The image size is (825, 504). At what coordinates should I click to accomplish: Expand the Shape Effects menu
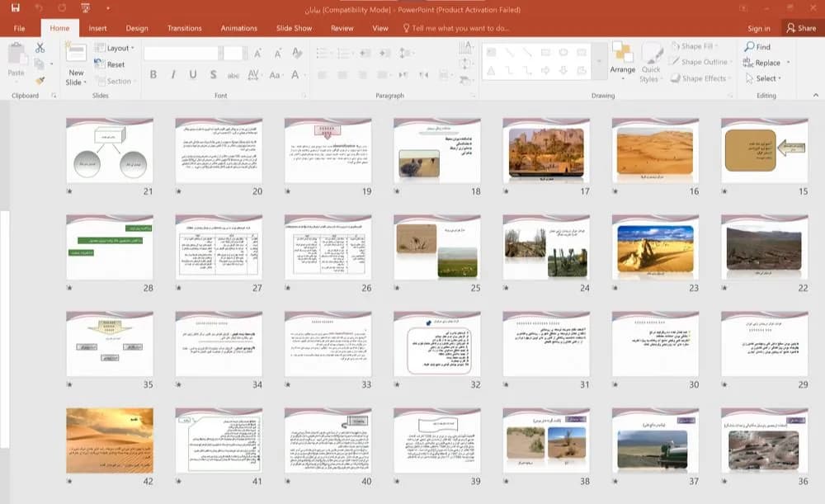(700, 78)
